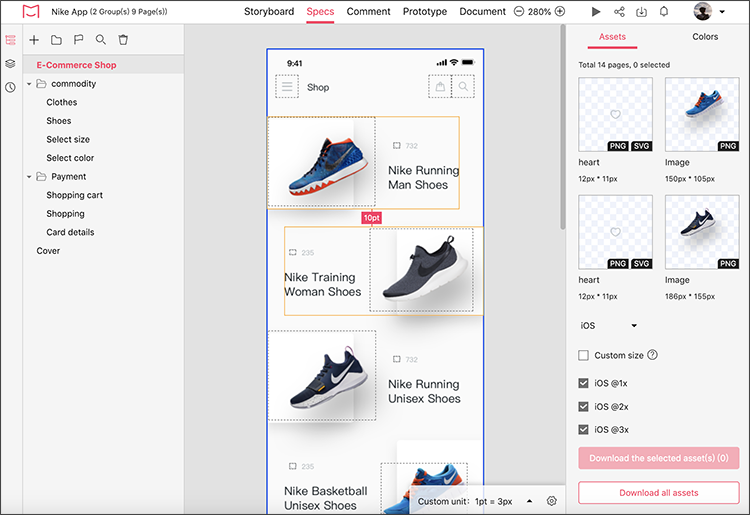Zoom out with the minus icon
The height and width of the screenshot is (515, 750).
(x=519, y=11)
